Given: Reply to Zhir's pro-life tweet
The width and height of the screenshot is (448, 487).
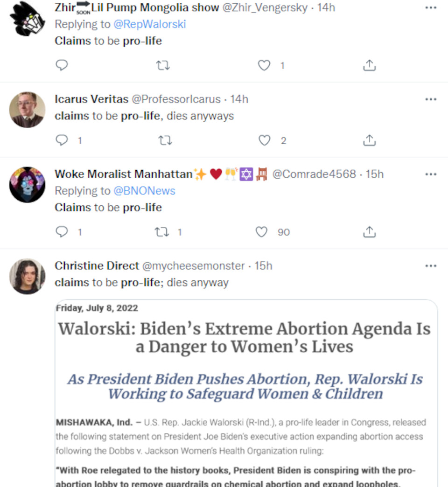Looking at the screenshot, I should click(x=62, y=65).
